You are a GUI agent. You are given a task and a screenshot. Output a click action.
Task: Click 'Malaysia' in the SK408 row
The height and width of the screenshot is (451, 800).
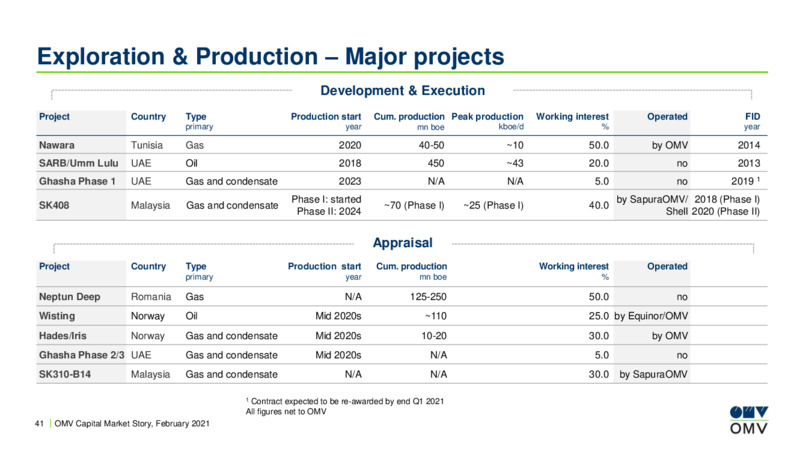point(151,205)
